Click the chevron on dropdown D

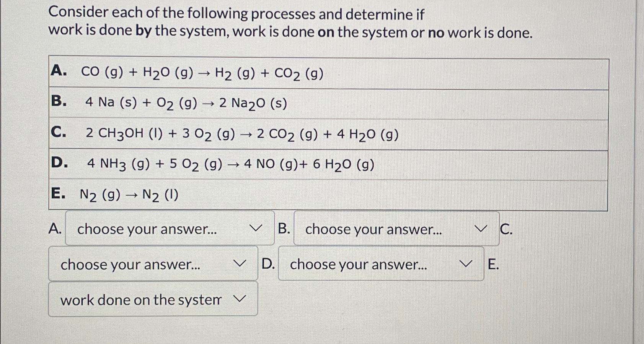[466, 264]
